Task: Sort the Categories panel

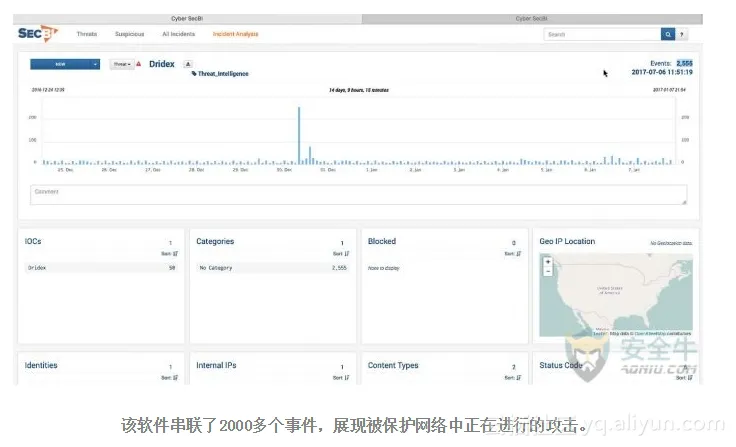Action: (341, 254)
